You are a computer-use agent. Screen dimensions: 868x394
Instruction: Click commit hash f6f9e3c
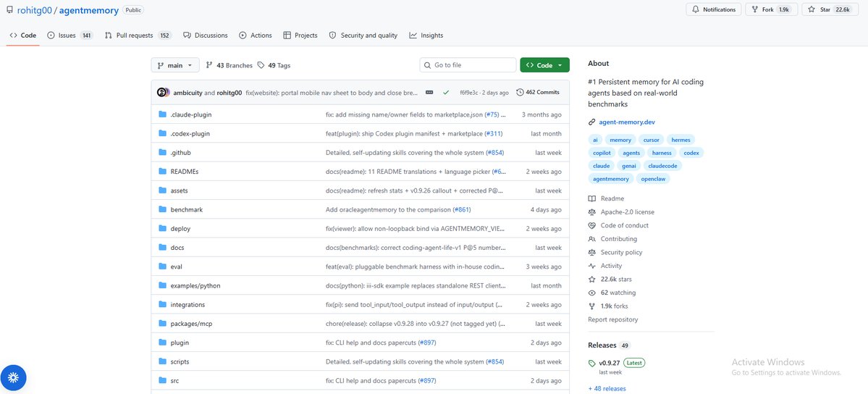click(x=469, y=93)
